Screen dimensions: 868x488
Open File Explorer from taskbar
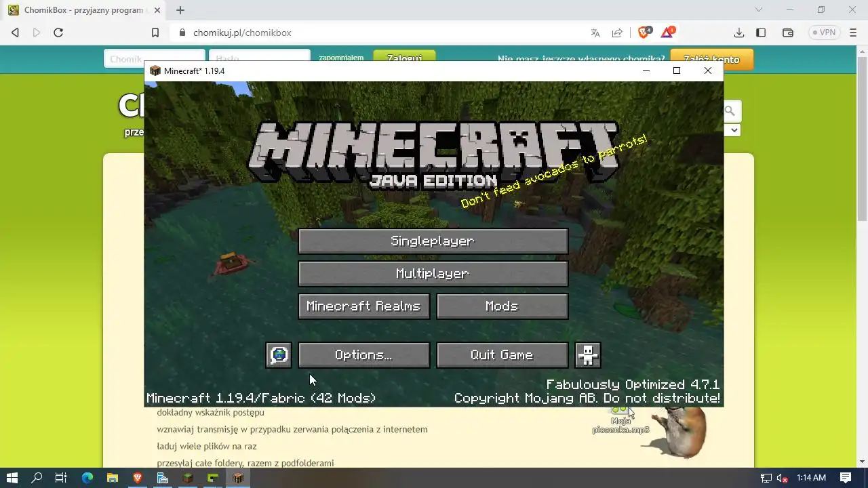113,478
